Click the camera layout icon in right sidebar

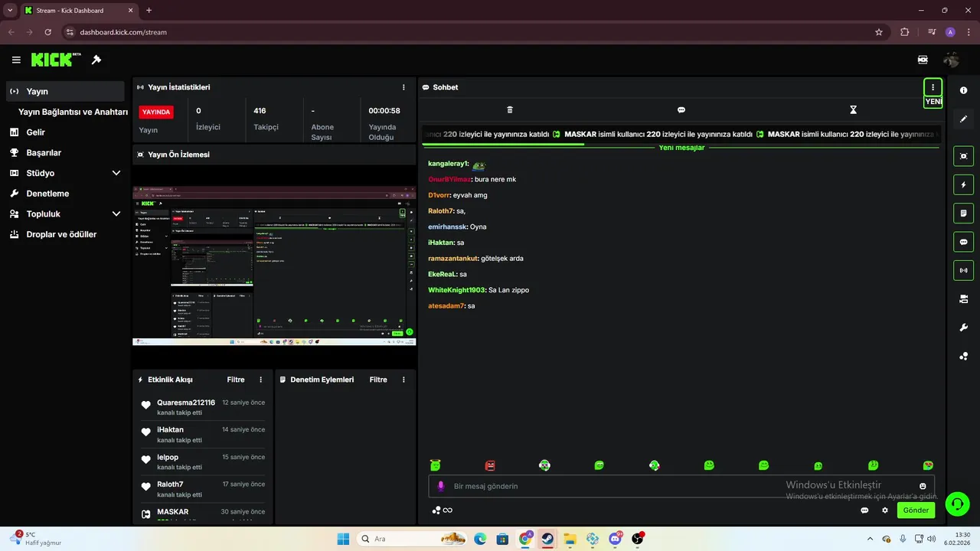pos(964,299)
